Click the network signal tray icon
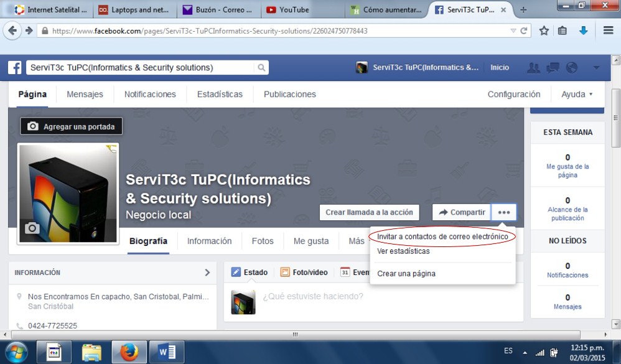Screen dimensions: 621x364 [539, 352]
